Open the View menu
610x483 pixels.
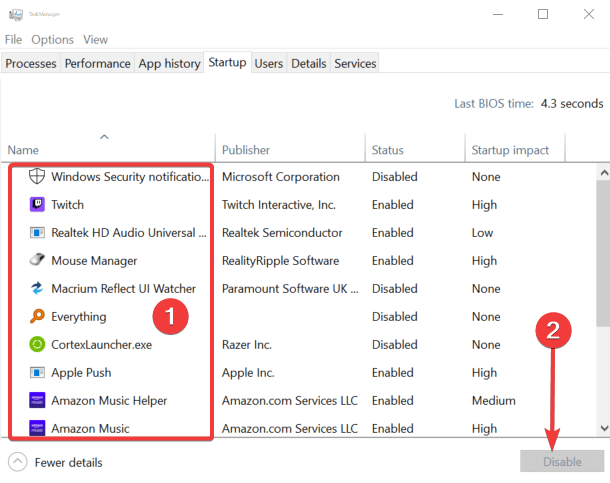coord(95,40)
